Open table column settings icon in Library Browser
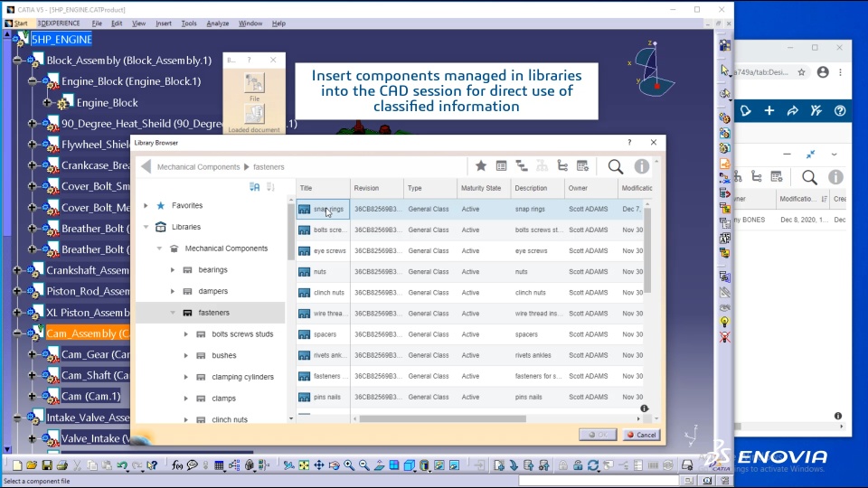 pos(582,166)
